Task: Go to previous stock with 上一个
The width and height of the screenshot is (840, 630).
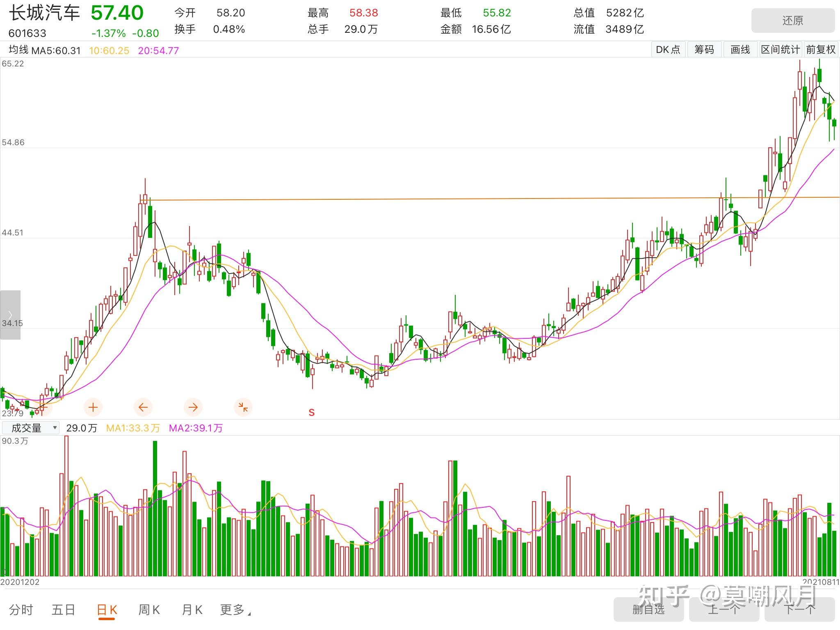Action: tap(724, 609)
